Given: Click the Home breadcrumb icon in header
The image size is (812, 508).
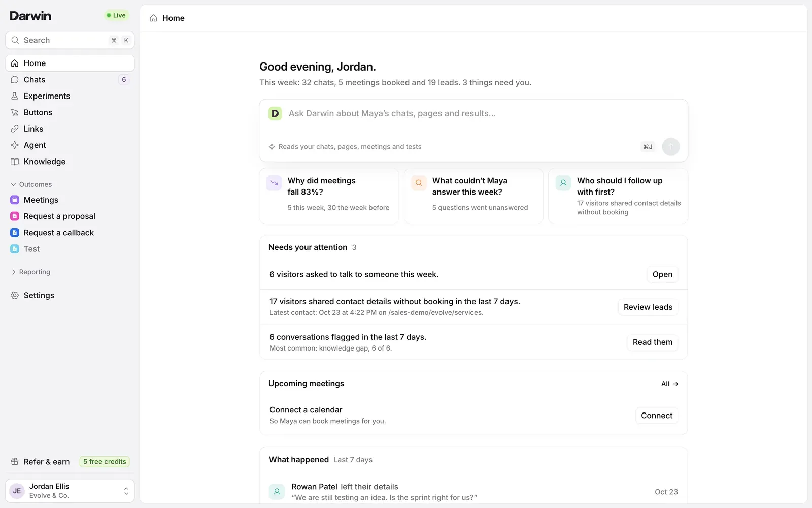Looking at the screenshot, I should (153, 18).
